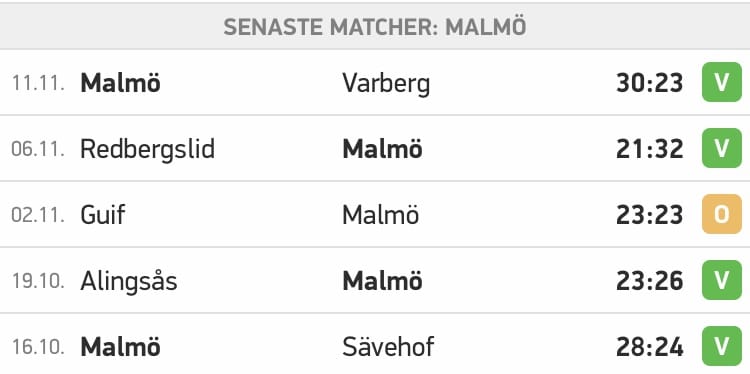Image resolution: width=750 pixels, height=374 pixels.
Task: Click orange O draw badge for Guif match
Action: tap(721, 214)
